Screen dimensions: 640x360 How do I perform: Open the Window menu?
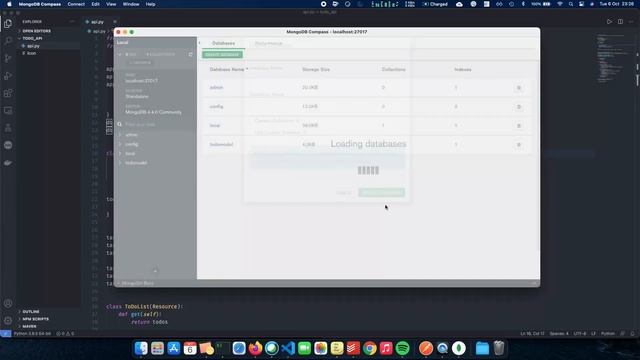tap(131, 4)
